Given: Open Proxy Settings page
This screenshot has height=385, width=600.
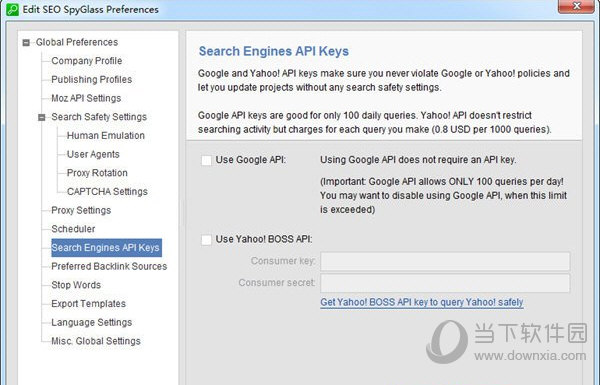Looking at the screenshot, I should click(81, 210).
